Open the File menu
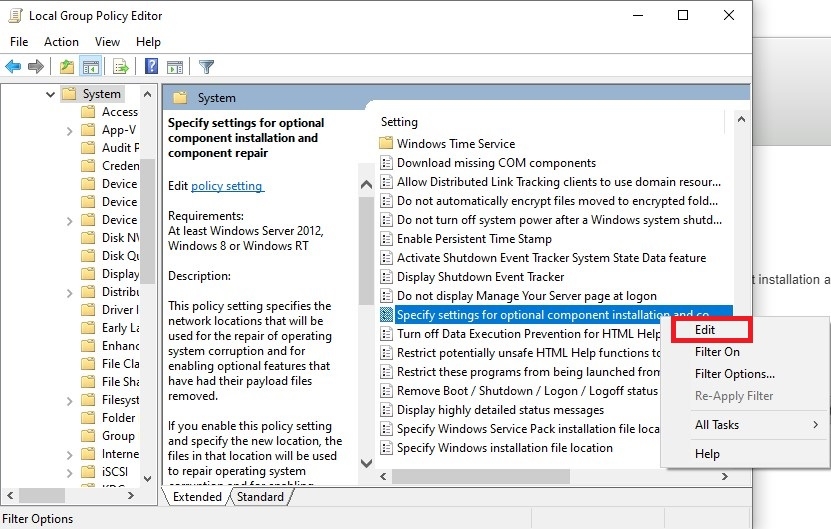Image resolution: width=831 pixels, height=529 pixels. click(x=19, y=42)
